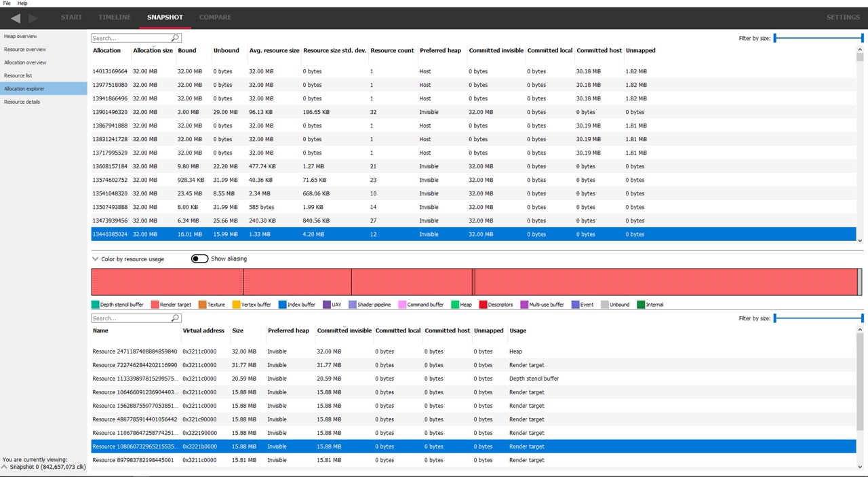Click the magnifier icon in allocation search

pos(176,39)
